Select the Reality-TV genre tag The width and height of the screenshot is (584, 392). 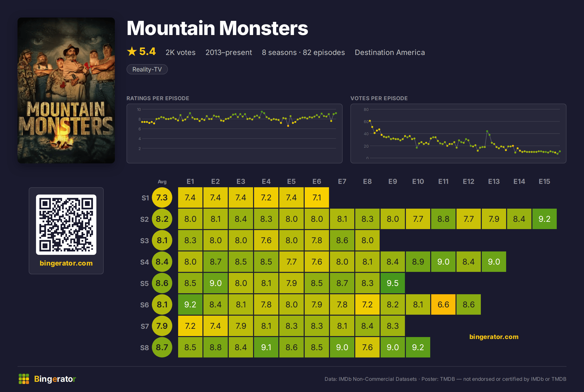point(147,69)
